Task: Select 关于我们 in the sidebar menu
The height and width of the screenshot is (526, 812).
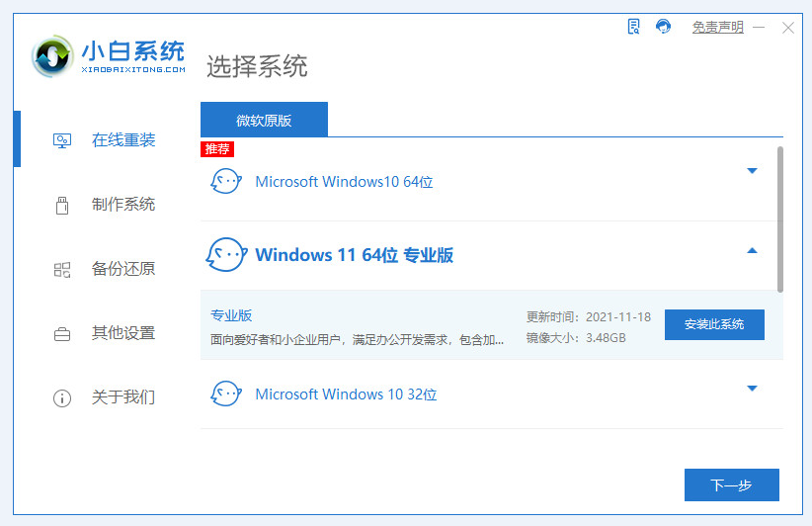Action: point(123,397)
